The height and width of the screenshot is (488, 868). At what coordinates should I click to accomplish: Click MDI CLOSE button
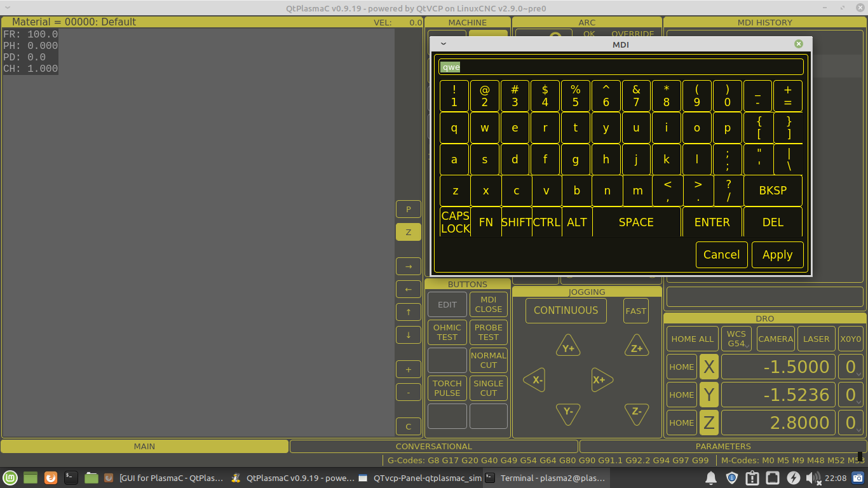[489, 304]
